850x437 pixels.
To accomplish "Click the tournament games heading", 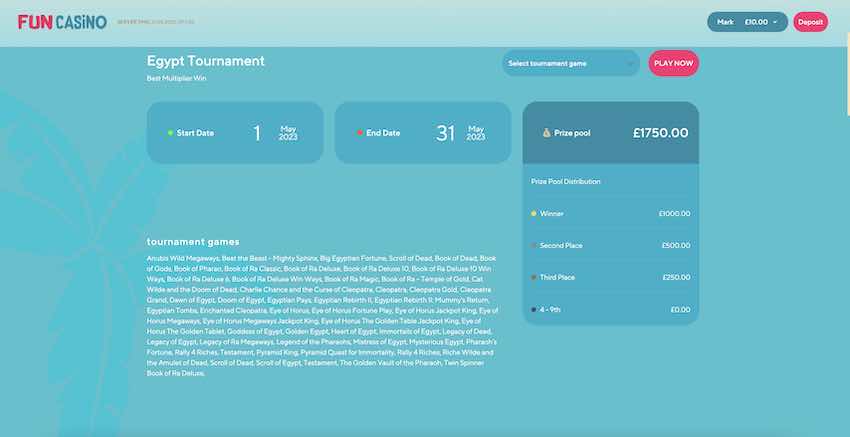I will click(193, 242).
